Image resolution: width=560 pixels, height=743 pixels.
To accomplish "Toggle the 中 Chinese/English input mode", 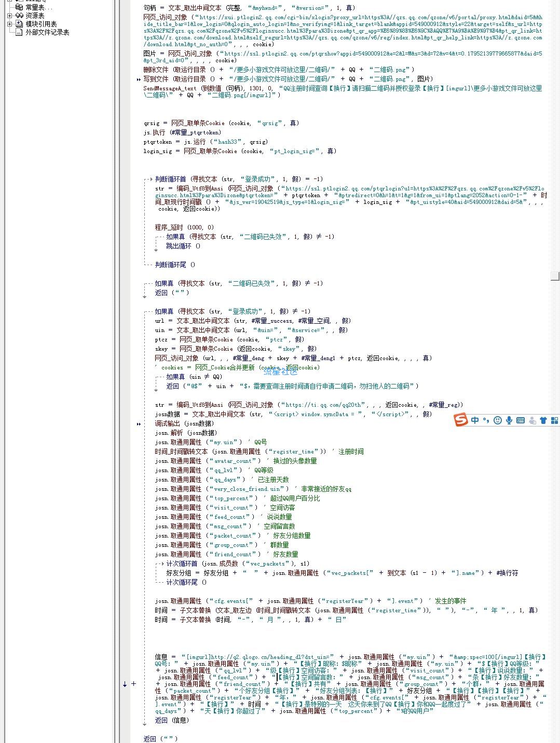I will [x=475, y=420].
